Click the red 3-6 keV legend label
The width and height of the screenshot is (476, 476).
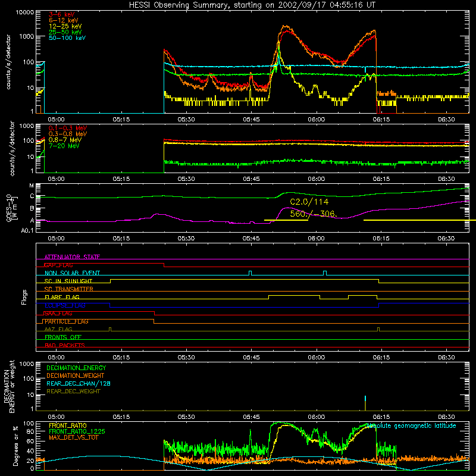click(x=62, y=14)
